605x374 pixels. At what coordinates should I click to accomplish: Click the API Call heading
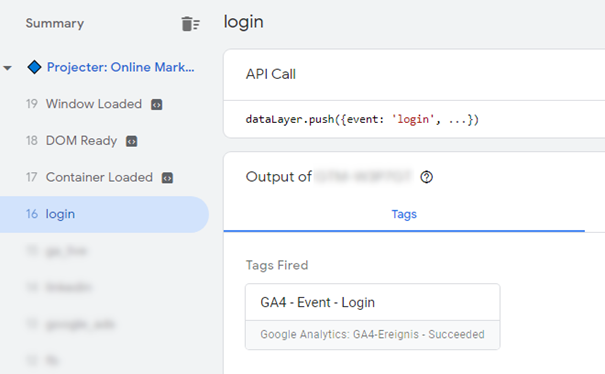pyautogui.click(x=270, y=74)
